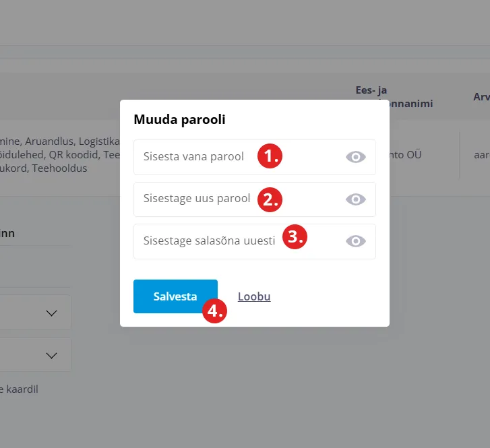Cancel via the Loobu link
490x448 pixels.
click(x=254, y=296)
